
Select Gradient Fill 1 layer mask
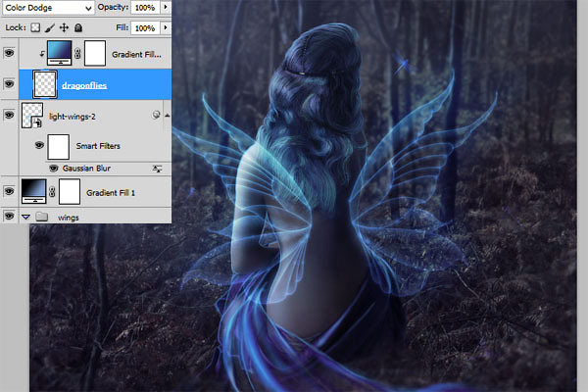click(70, 192)
